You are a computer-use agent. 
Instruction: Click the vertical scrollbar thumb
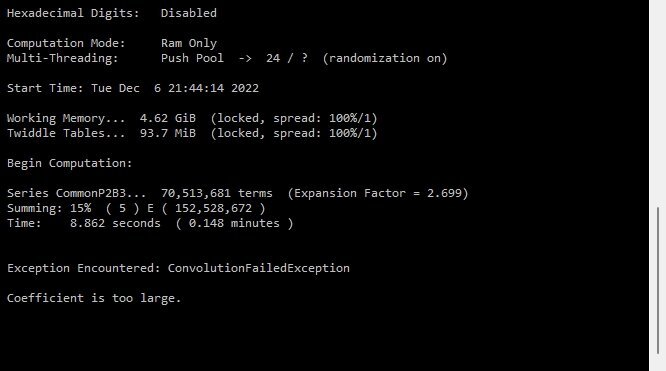coord(658,280)
